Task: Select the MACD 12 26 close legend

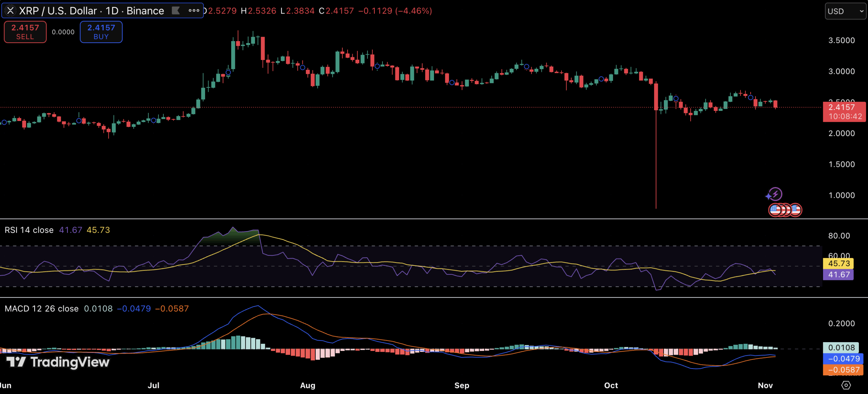Action: point(41,309)
